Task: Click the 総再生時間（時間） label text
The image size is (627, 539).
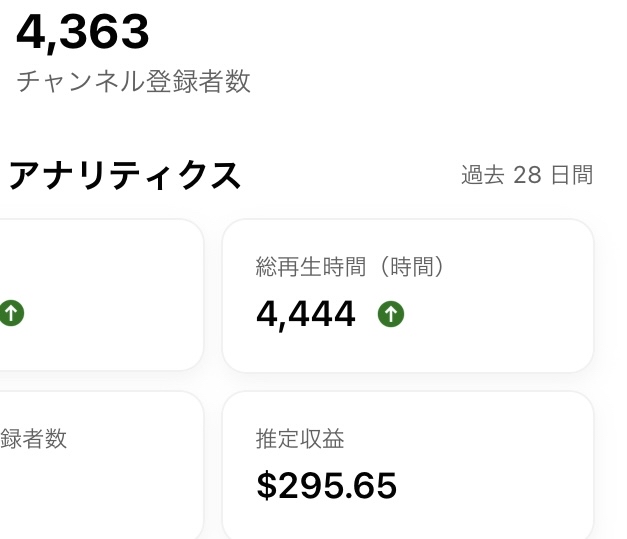Action: click(349, 267)
